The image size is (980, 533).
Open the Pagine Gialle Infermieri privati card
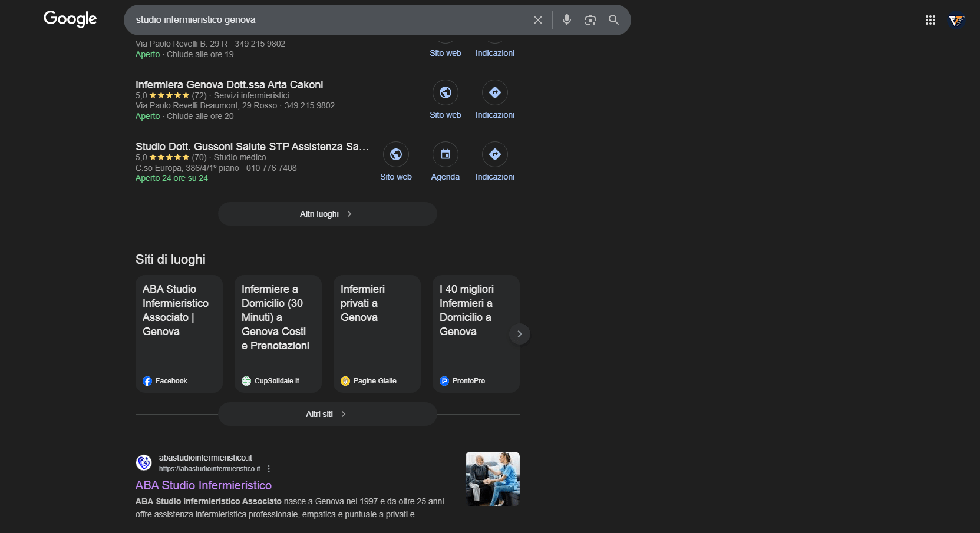(x=377, y=333)
